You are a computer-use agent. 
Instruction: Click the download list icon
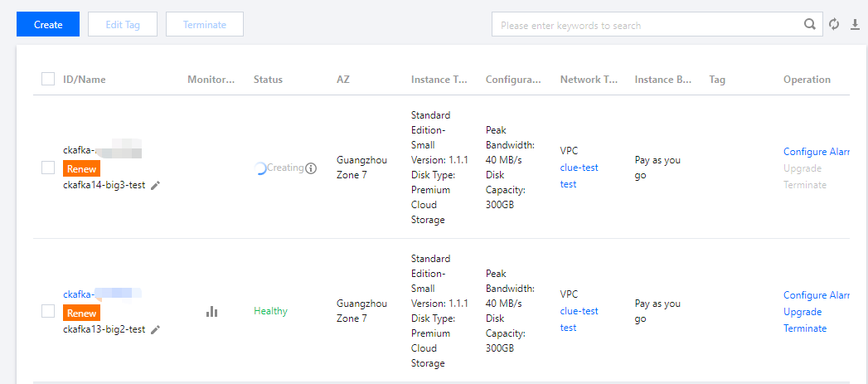(x=856, y=25)
